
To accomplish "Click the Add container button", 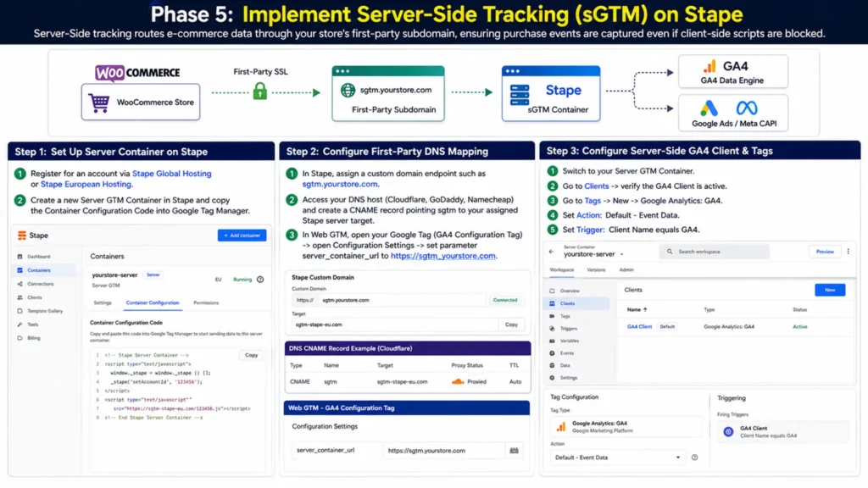I will [x=242, y=236].
